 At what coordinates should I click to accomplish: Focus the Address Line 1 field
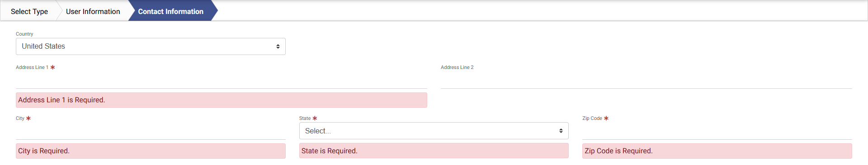(222, 80)
